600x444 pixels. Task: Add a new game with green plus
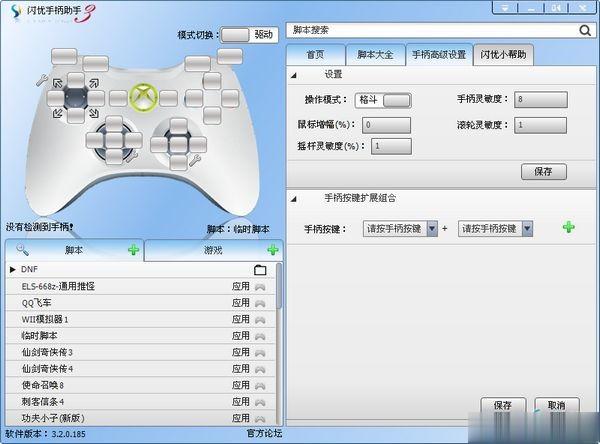coord(273,250)
